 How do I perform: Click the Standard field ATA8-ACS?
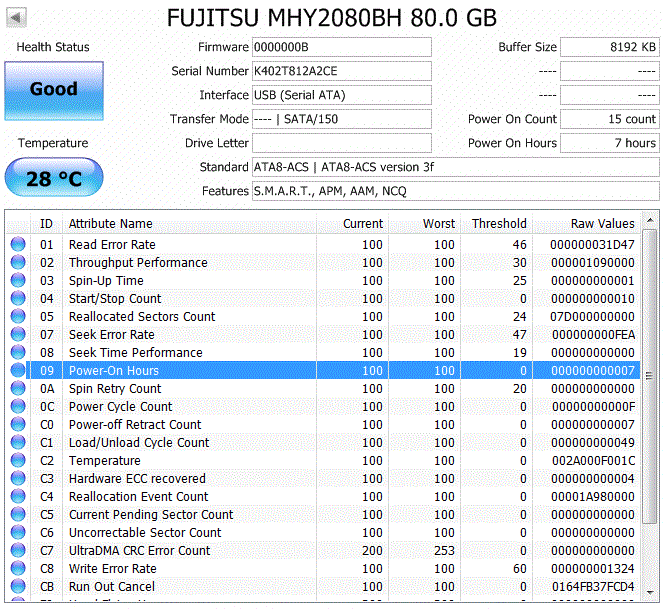coord(456,167)
